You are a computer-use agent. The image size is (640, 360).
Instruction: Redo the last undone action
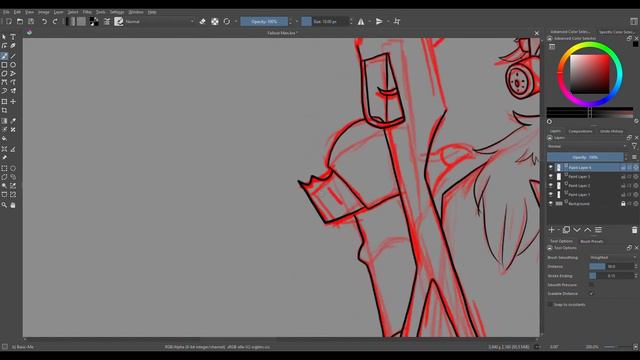55,21
